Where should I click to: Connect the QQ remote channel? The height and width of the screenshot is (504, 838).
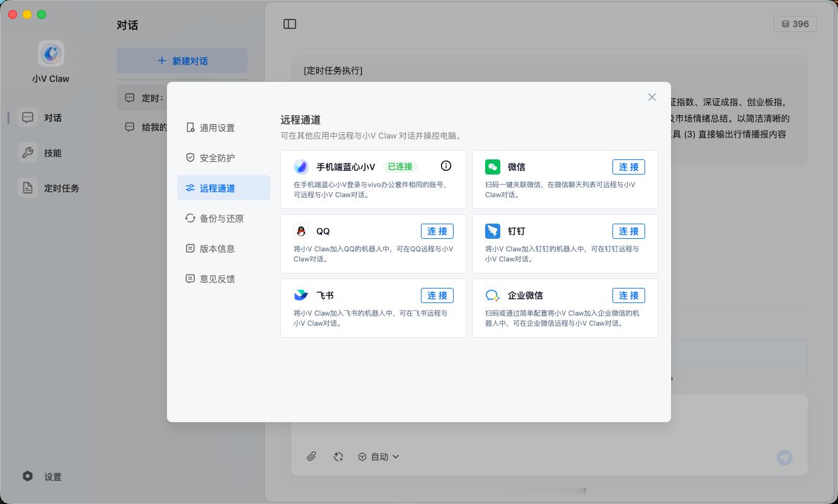click(x=437, y=231)
